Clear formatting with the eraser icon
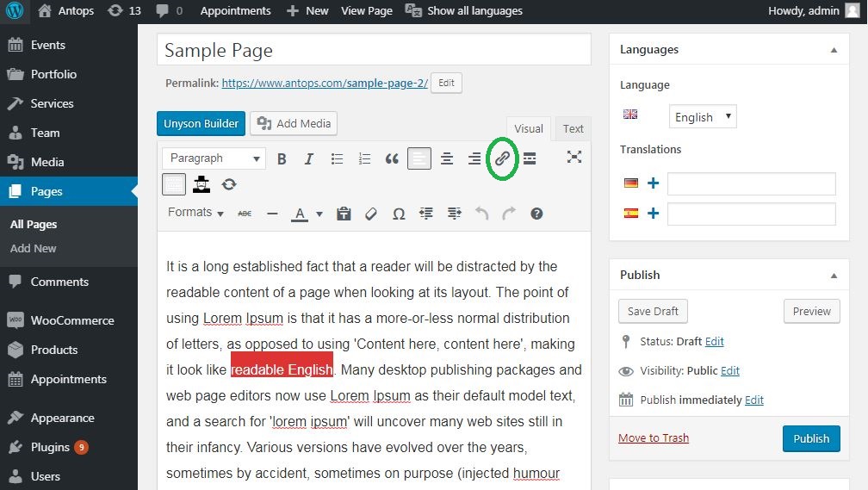 (371, 214)
